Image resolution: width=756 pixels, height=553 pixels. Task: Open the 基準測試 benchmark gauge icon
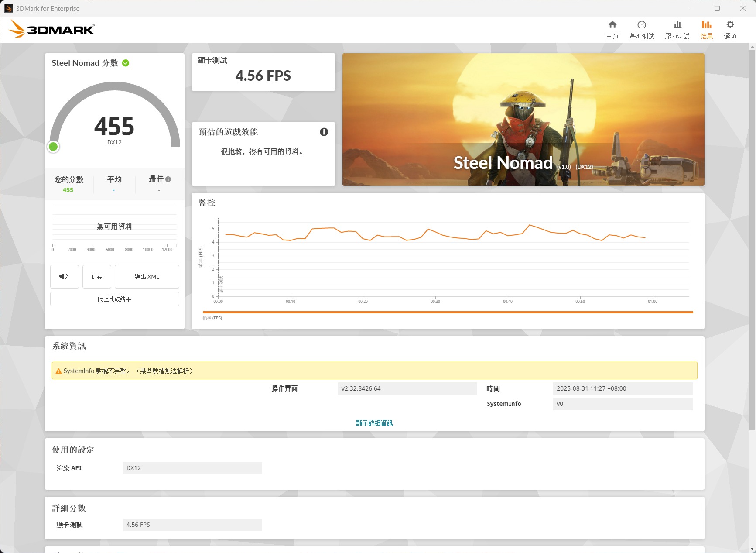coord(642,25)
